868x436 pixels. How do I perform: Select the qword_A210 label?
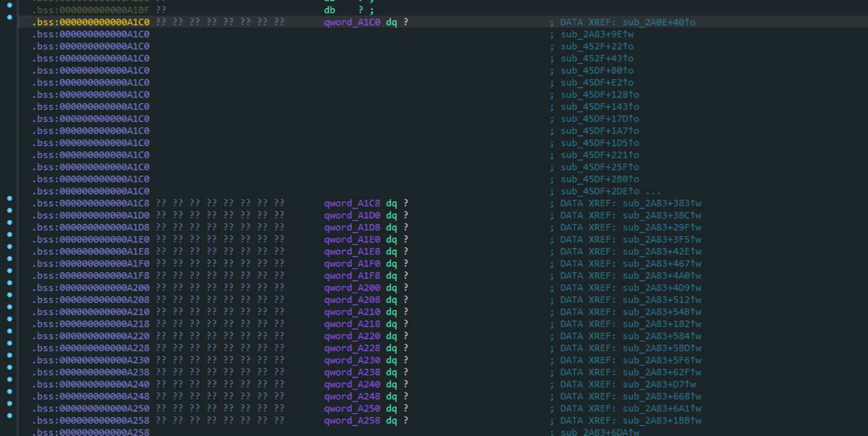tap(352, 312)
